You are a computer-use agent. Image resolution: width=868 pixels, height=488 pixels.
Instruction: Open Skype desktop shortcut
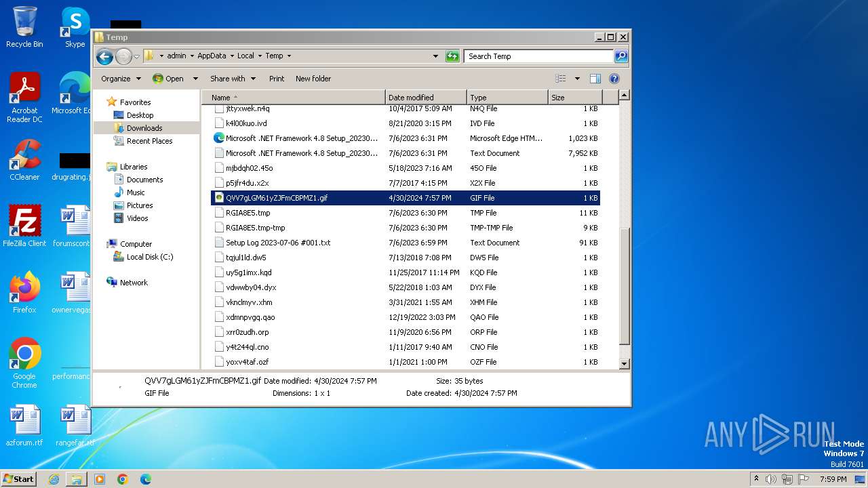pos(75,27)
